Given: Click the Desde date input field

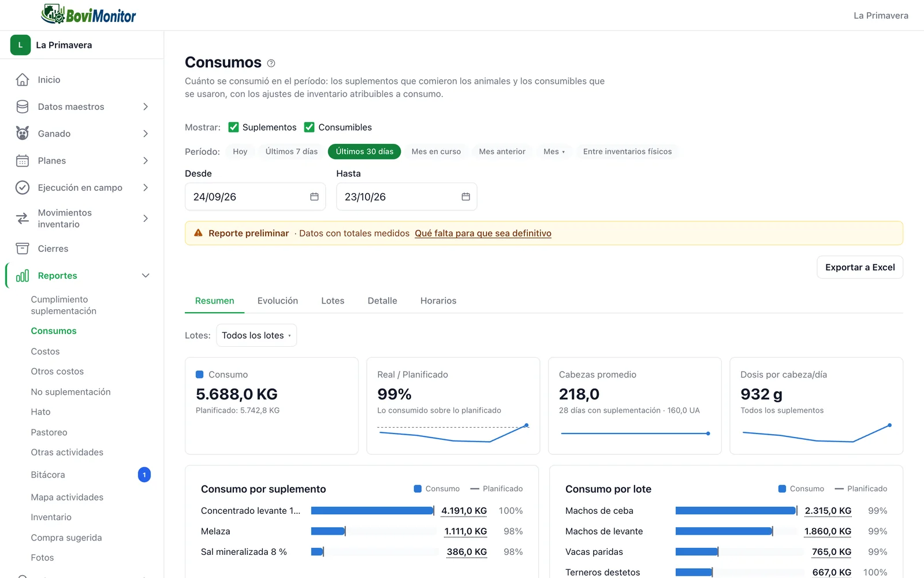Looking at the screenshot, I should [255, 197].
